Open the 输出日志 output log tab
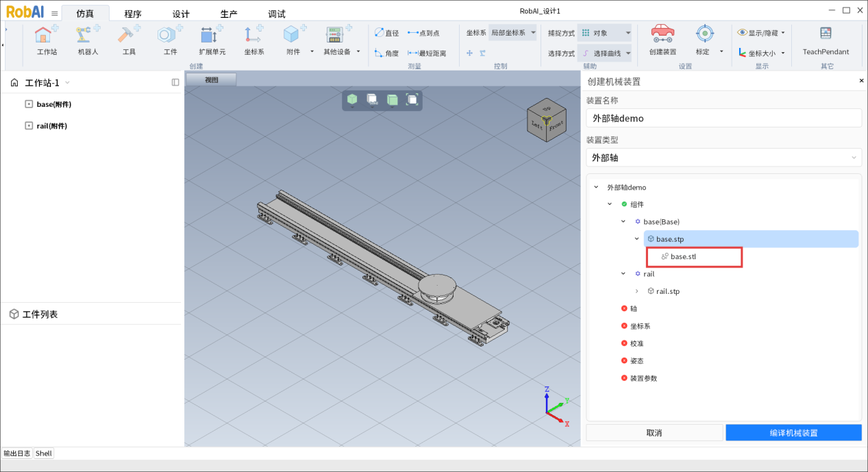This screenshot has width=868, height=472. click(x=17, y=454)
